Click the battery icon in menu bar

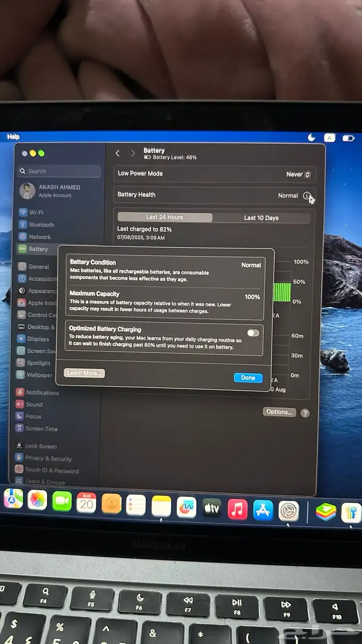(x=349, y=139)
